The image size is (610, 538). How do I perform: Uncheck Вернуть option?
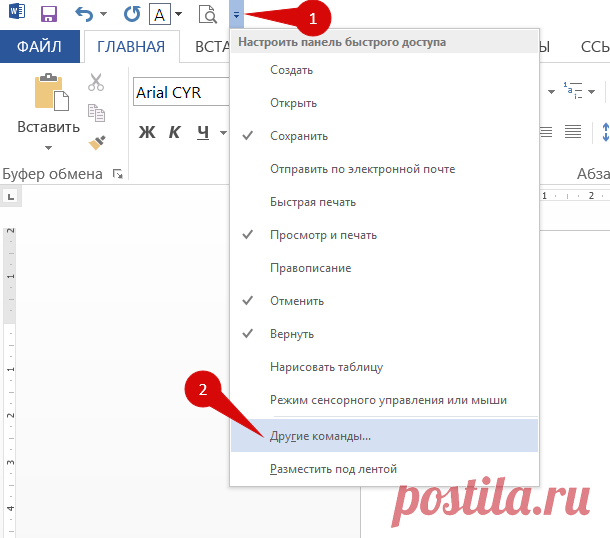click(x=384, y=334)
